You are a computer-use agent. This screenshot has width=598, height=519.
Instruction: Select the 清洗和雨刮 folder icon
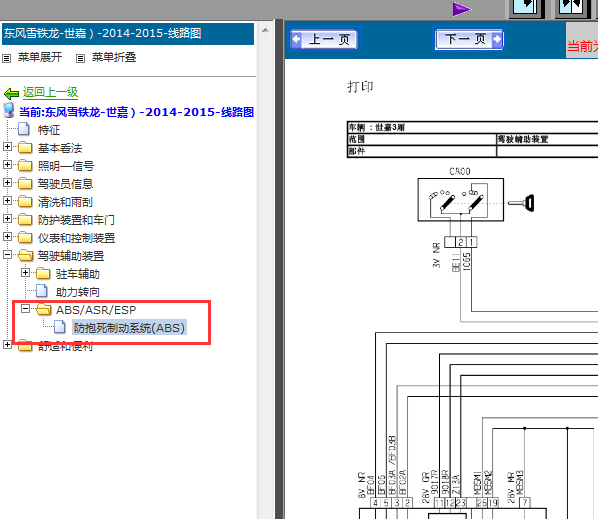(x=25, y=201)
